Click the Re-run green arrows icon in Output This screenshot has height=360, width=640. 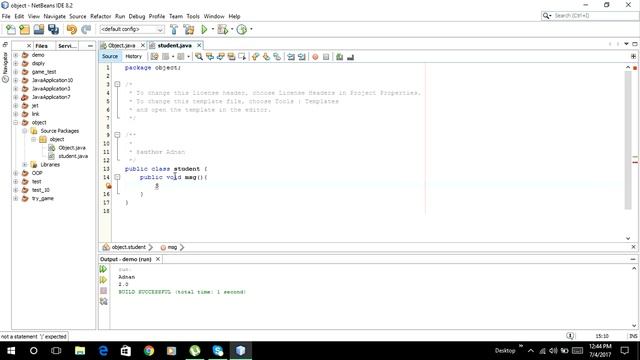pos(103,269)
